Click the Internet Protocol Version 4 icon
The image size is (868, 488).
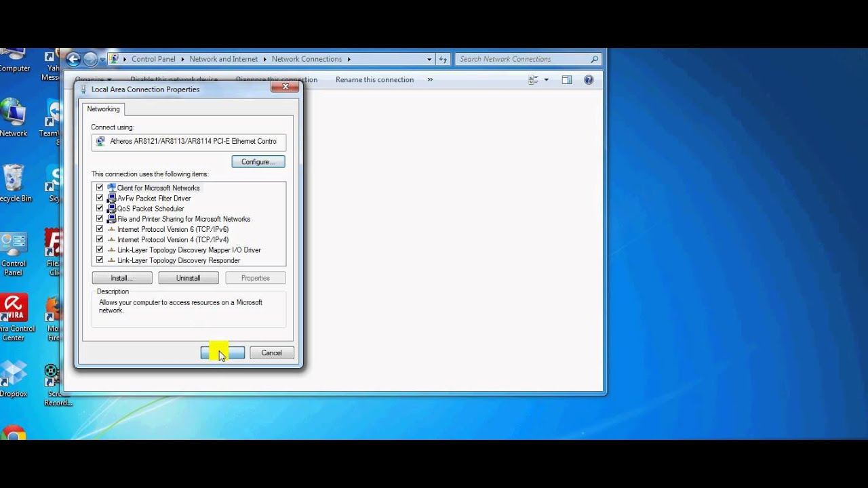[x=111, y=239]
